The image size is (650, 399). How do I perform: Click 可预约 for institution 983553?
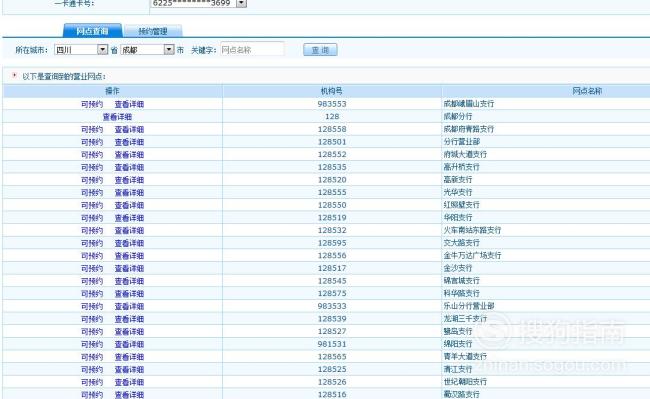coord(92,104)
